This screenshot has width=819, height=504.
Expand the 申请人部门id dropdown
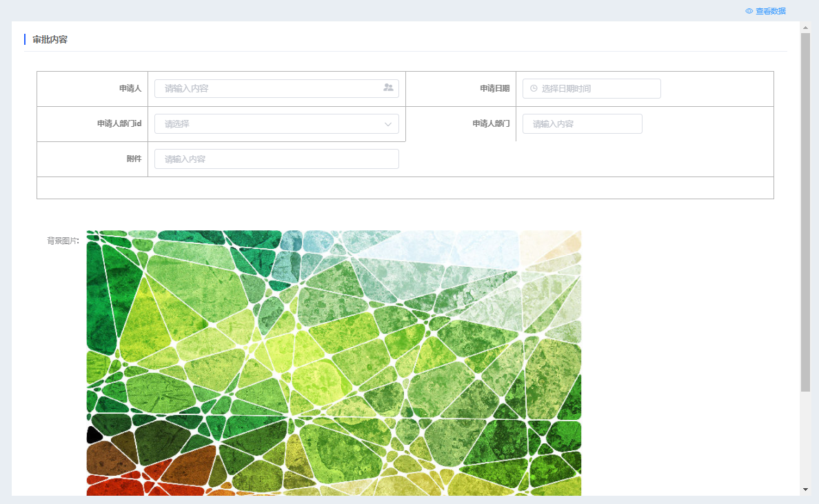click(276, 124)
